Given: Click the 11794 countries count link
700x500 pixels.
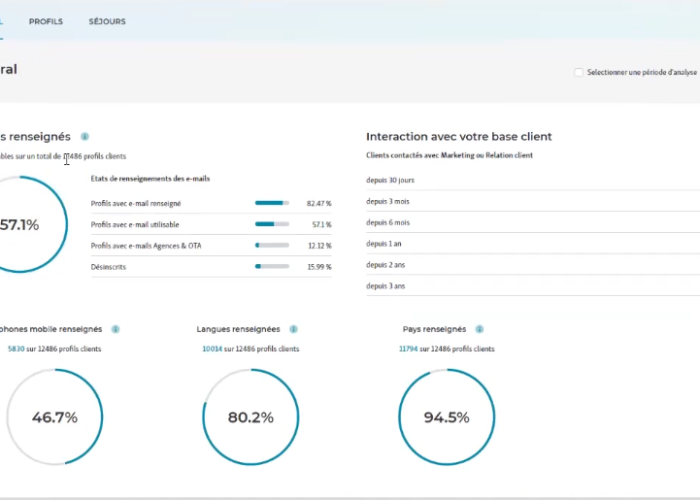Looking at the screenshot, I should (x=408, y=349).
